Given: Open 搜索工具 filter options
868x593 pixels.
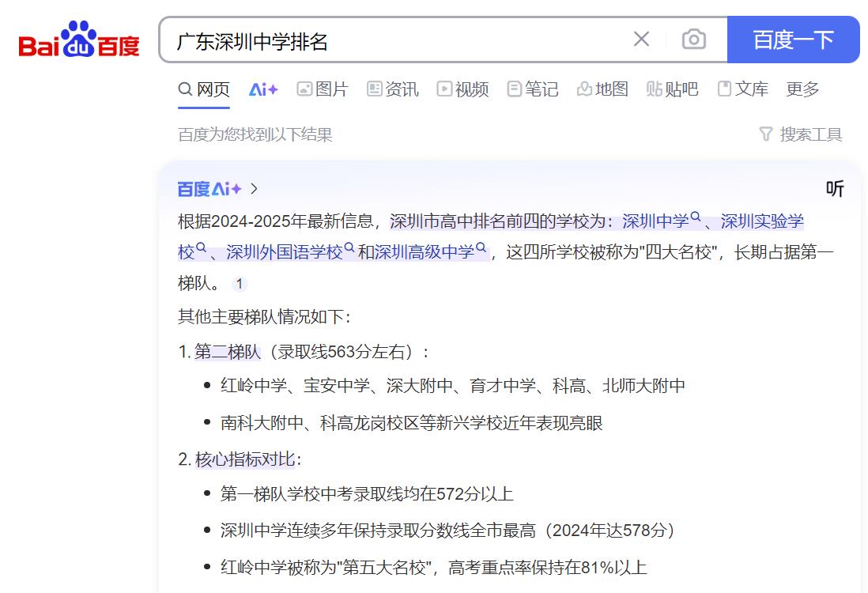Looking at the screenshot, I should click(x=801, y=134).
